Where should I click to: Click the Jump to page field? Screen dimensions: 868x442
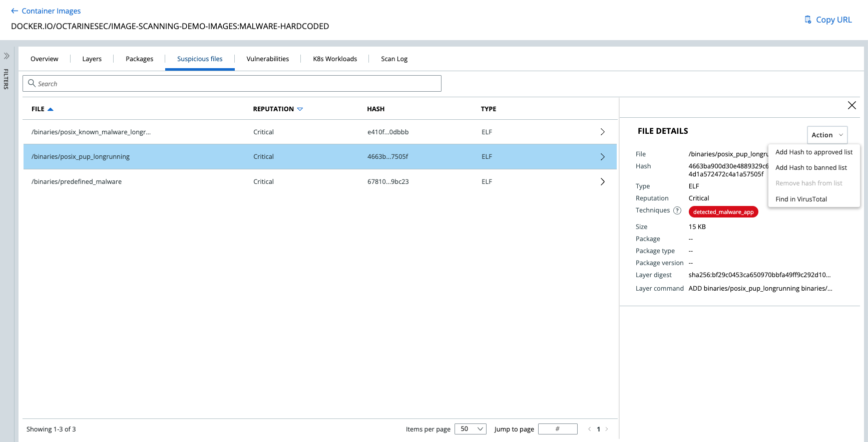click(557, 429)
